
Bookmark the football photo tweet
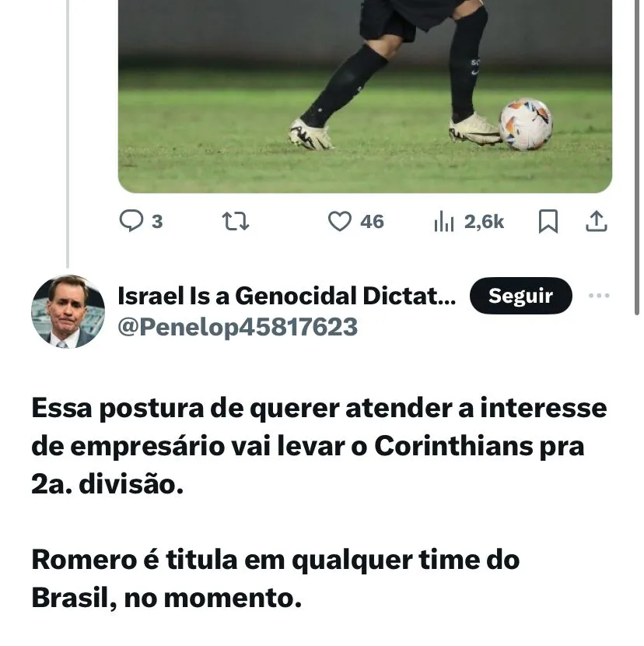tap(548, 222)
